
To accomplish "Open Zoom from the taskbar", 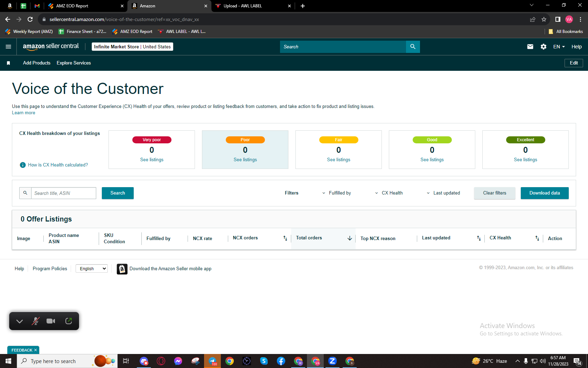I will (x=332, y=361).
